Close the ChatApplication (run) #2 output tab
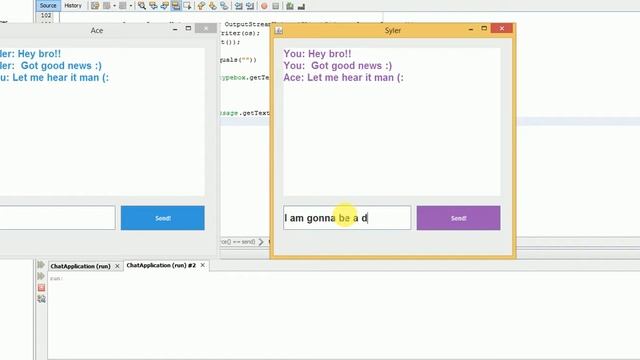The width and height of the screenshot is (640, 360). 202,265
